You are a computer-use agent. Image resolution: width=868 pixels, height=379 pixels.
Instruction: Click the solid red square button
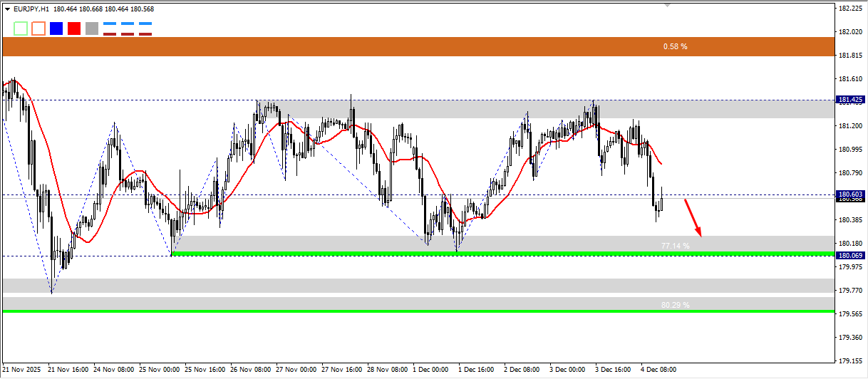click(73, 28)
